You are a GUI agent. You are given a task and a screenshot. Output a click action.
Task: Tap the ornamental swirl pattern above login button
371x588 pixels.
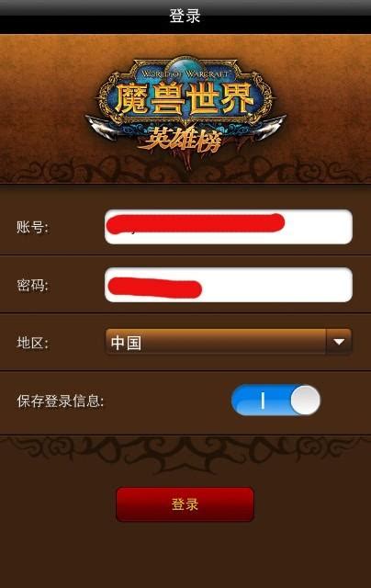click(x=185, y=450)
